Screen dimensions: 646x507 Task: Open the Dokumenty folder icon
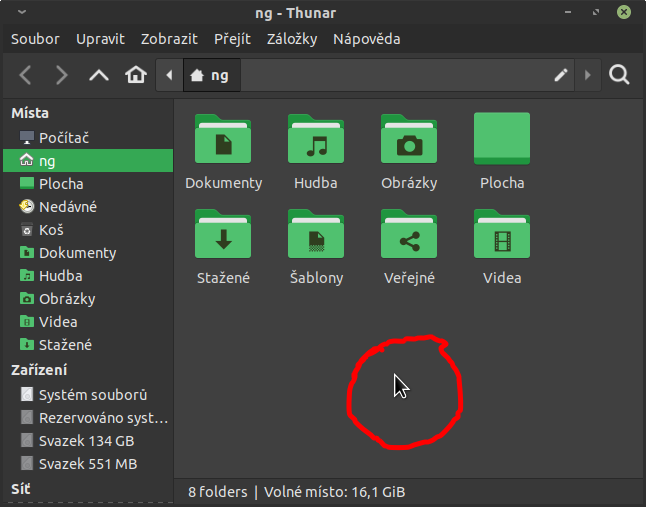tap(223, 141)
